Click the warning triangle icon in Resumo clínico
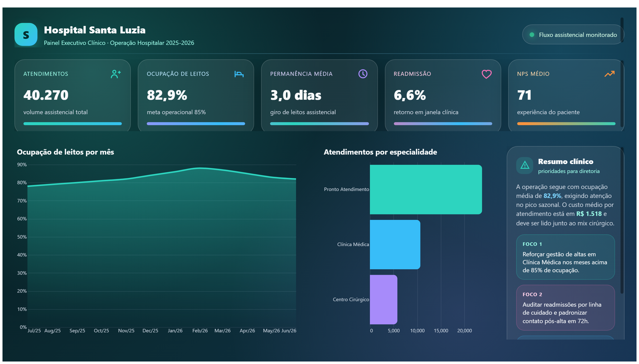 tap(524, 165)
